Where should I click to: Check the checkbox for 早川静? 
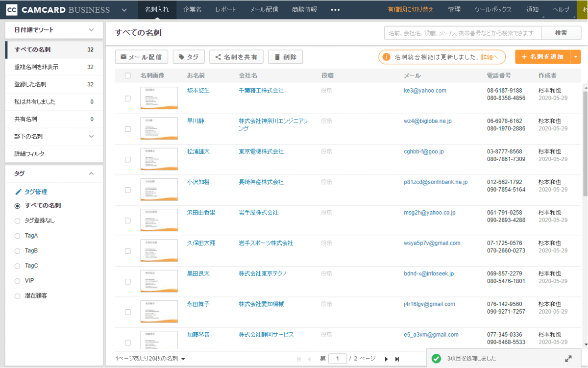[128, 129]
